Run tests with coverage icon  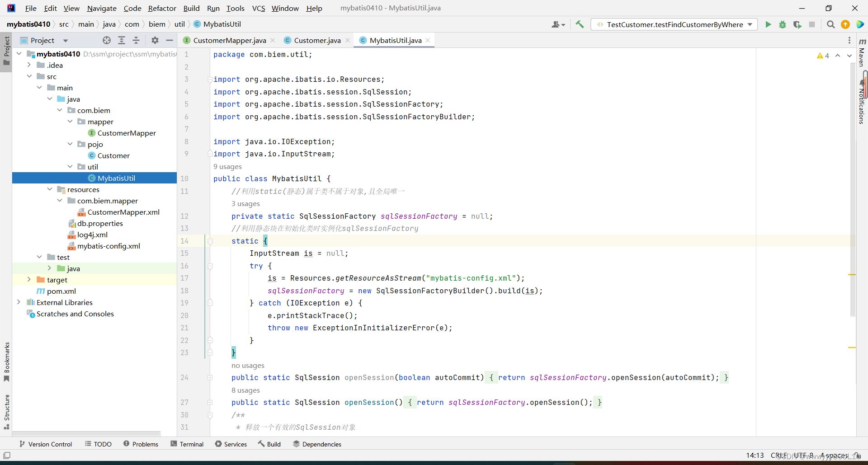point(797,25)
